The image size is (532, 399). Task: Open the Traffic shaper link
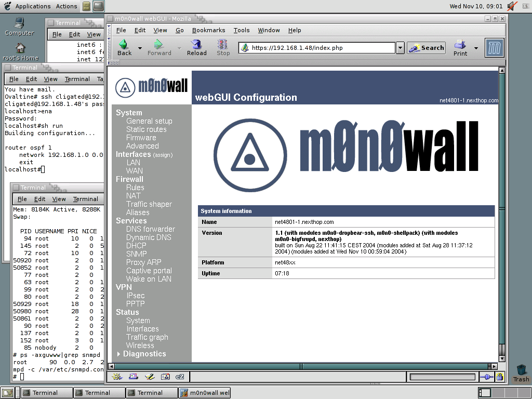pyautogui.click(x=149, y=204)
